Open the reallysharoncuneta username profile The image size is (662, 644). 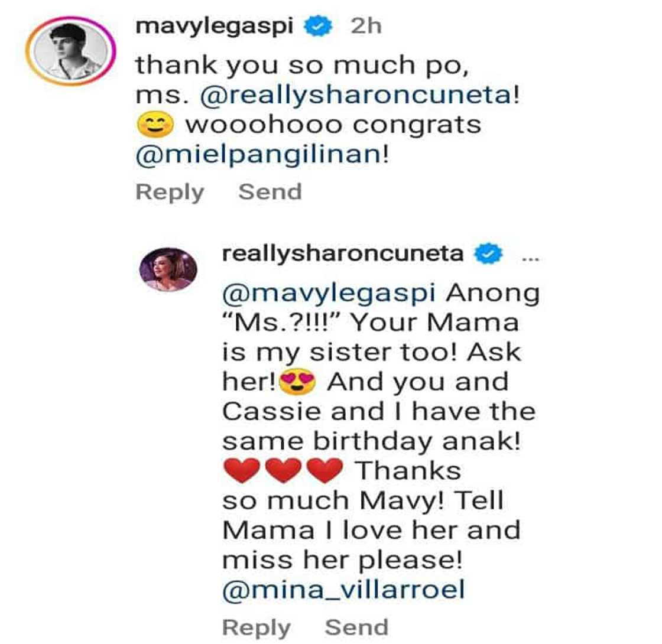(343, 253)
